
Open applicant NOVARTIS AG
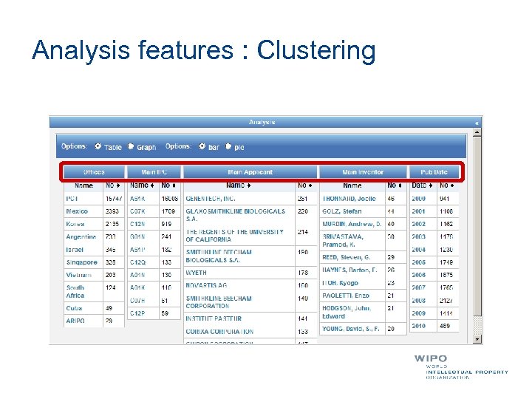coord(206,285)
